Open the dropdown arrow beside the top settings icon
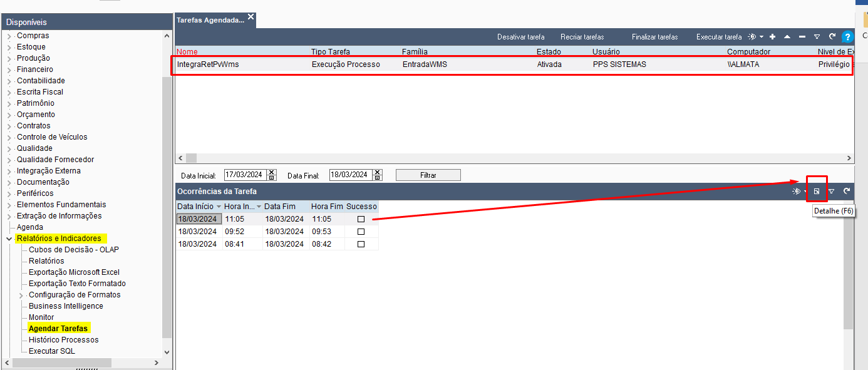 click(762, 37)
